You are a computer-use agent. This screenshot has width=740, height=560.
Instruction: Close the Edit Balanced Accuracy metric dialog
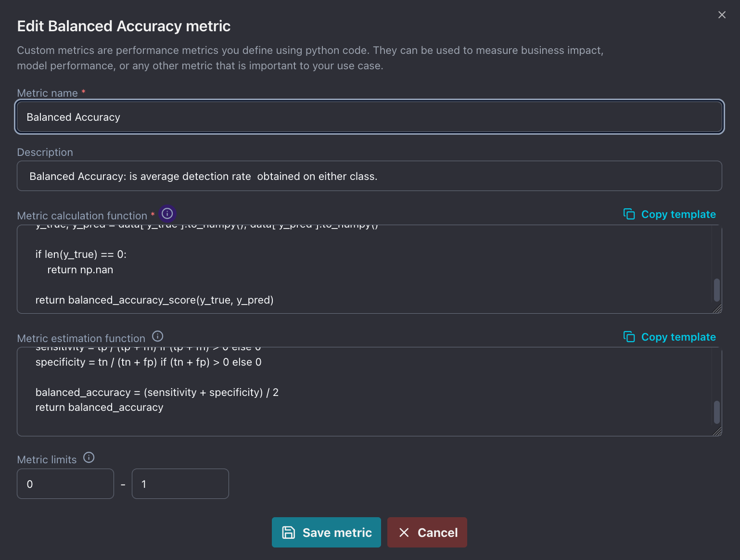click(722, 15)
